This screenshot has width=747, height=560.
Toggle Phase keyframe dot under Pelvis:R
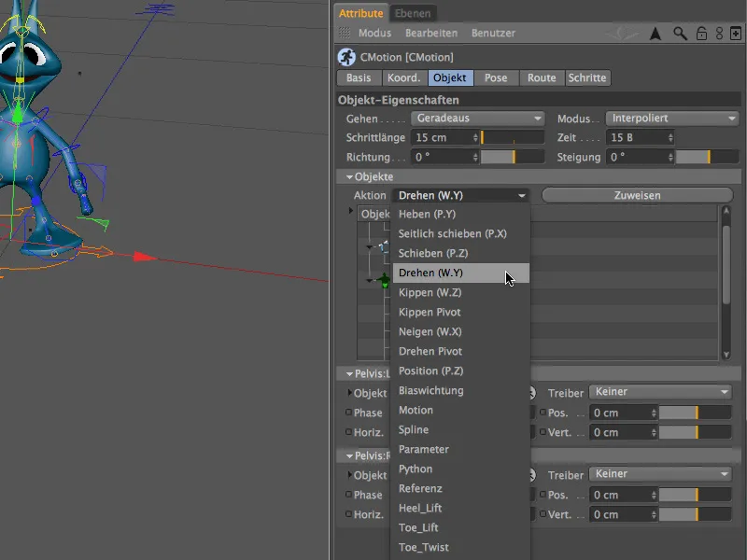point(348,495)
